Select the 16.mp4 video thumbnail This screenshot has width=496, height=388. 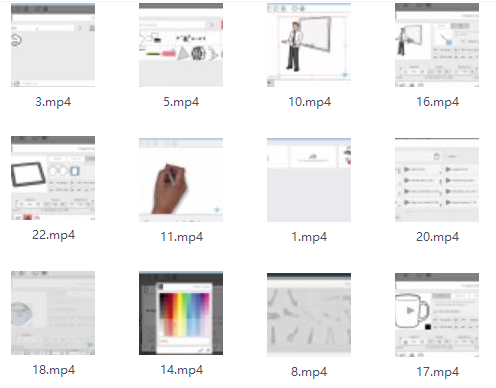point(437,45)
